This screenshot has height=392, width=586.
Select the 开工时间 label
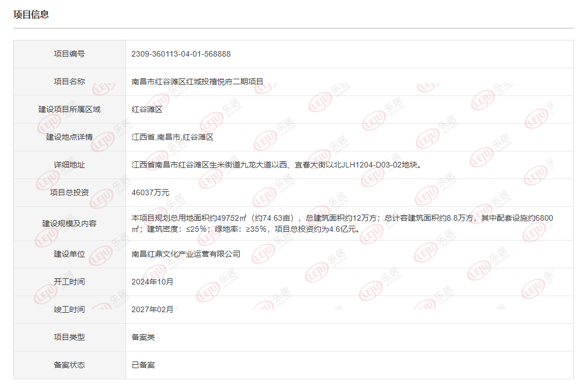tap(69, 282)
